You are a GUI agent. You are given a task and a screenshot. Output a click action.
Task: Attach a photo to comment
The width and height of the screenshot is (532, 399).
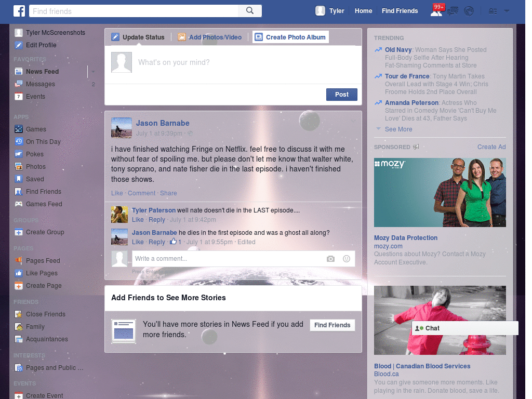pyautogui.click(x=330, y=259)
